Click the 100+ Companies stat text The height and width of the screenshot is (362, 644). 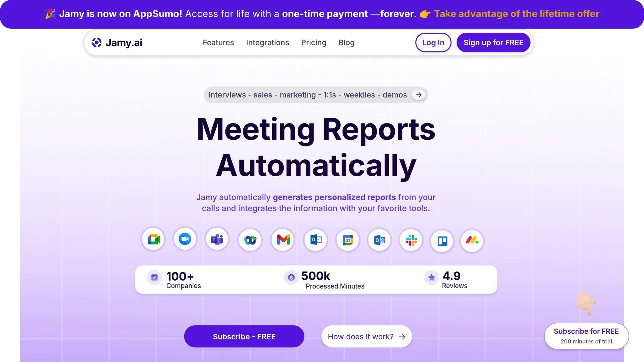(183, 280)
